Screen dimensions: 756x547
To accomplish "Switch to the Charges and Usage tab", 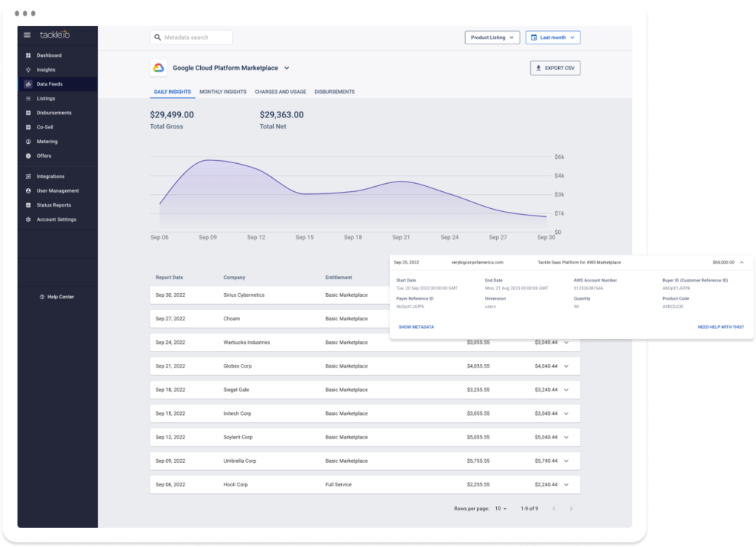I will (x=280, y=92).
